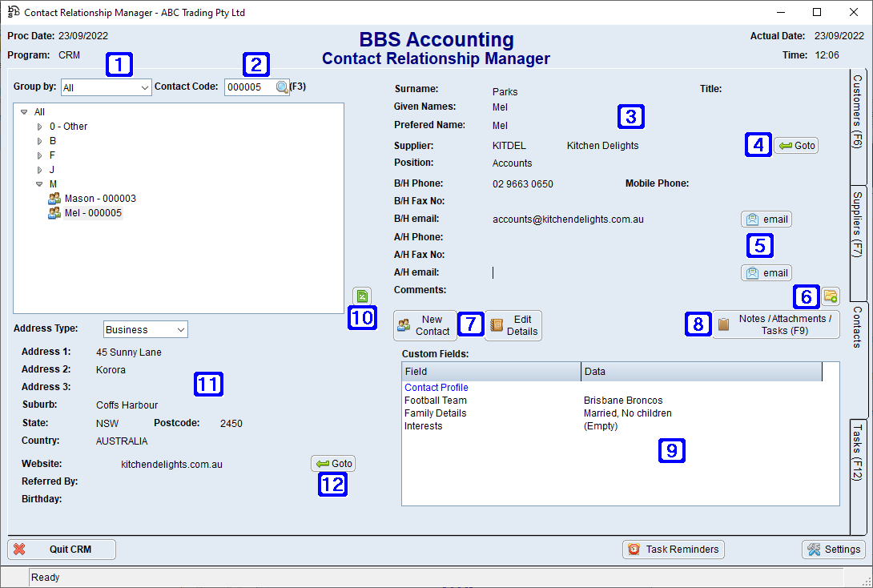Open the add-attachment icon beside Comments
The height and width of the screenshot is (588, 873).
(831, 296)
